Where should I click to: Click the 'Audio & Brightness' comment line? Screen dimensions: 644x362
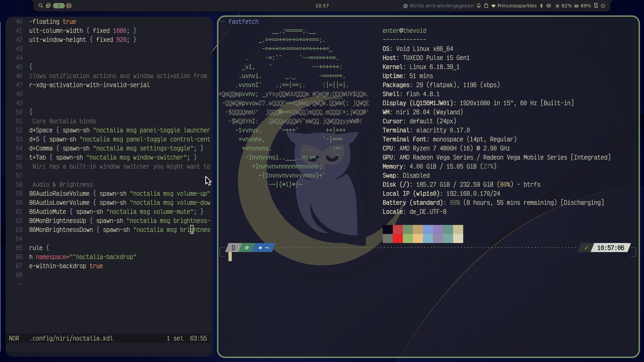pos(63,185)
